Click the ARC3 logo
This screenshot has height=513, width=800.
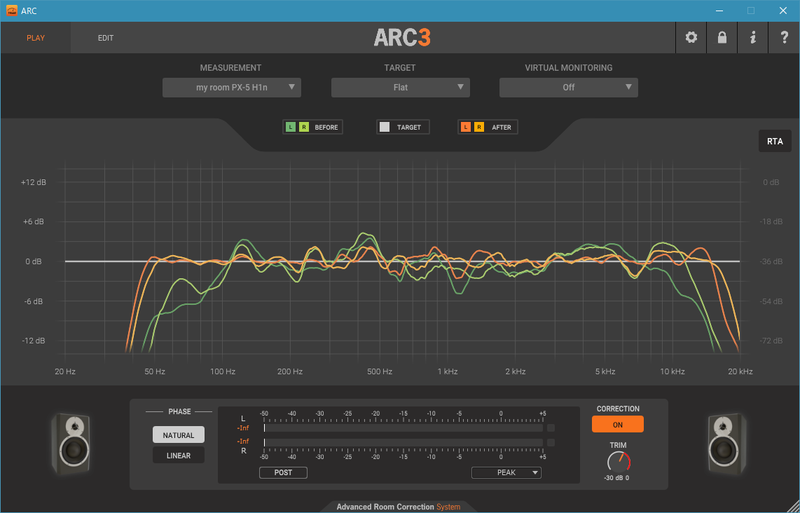402,37
